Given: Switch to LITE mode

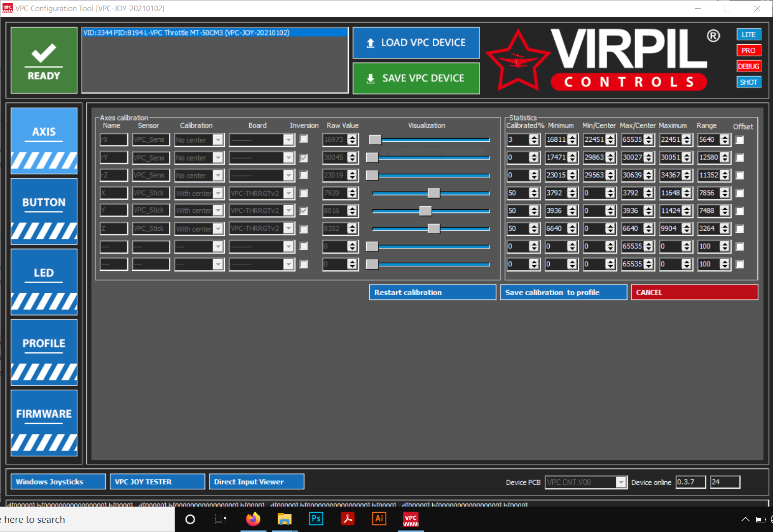Looking at the screenshot, I should [749, 35].
